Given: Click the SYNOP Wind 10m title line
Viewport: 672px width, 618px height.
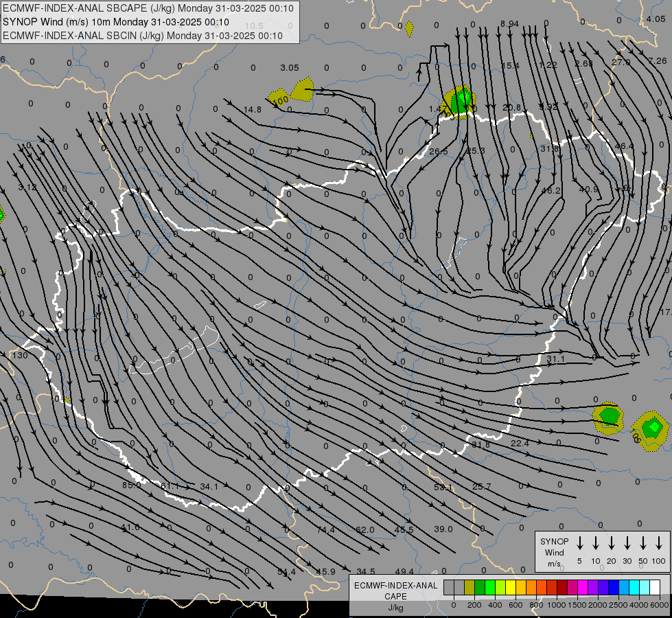Looking at the screenshot, I should pyautogui.click(x=116, y=22).
